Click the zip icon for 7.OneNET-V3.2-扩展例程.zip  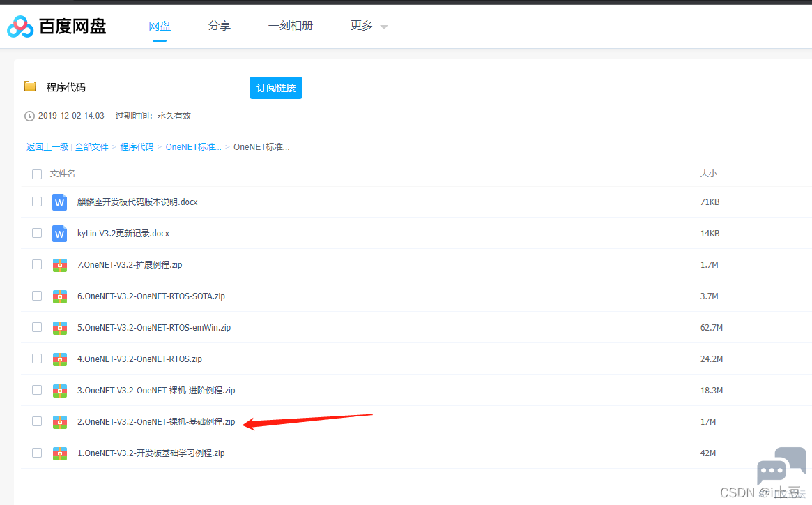(x=59, y=265)
